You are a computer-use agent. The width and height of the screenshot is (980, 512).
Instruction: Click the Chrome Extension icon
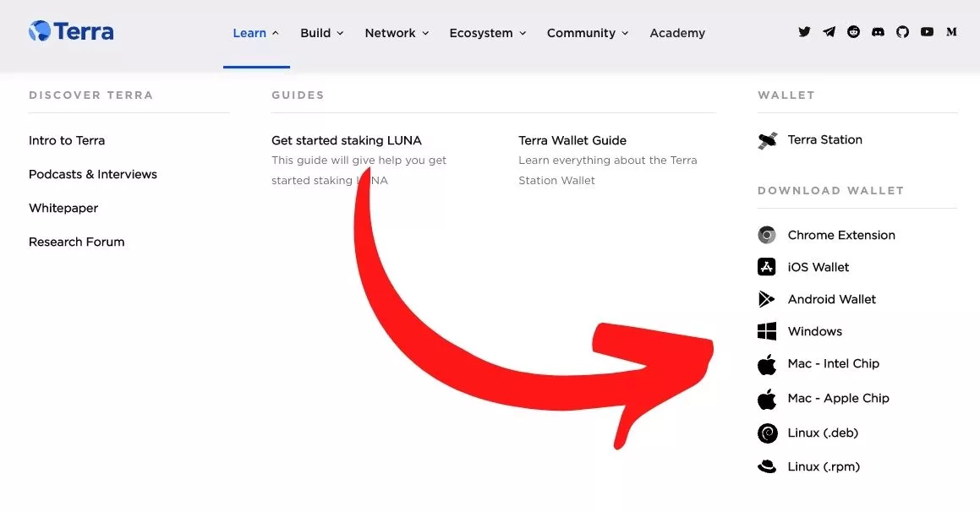pos(767,235)
